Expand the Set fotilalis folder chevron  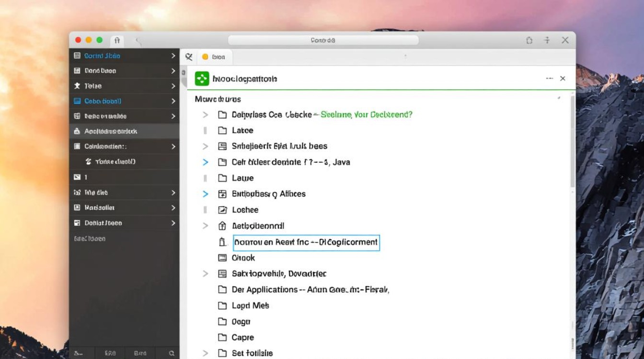tap(206, 353)
